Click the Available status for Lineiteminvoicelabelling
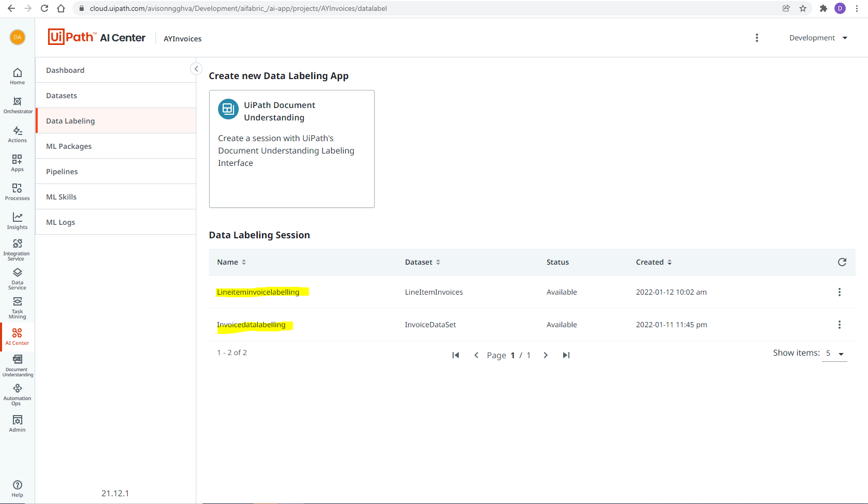The width and height of the screenshot is (868, 504). click(562, 292)
